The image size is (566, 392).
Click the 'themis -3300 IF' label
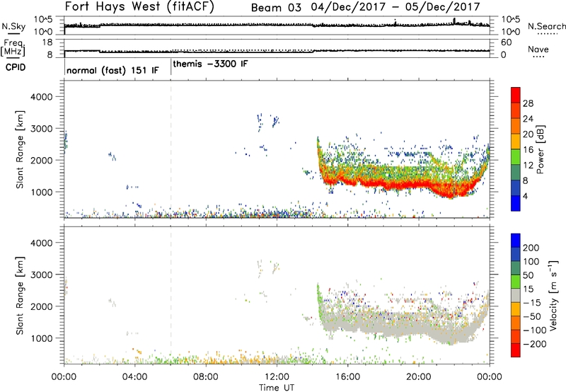tap(210, 64)
